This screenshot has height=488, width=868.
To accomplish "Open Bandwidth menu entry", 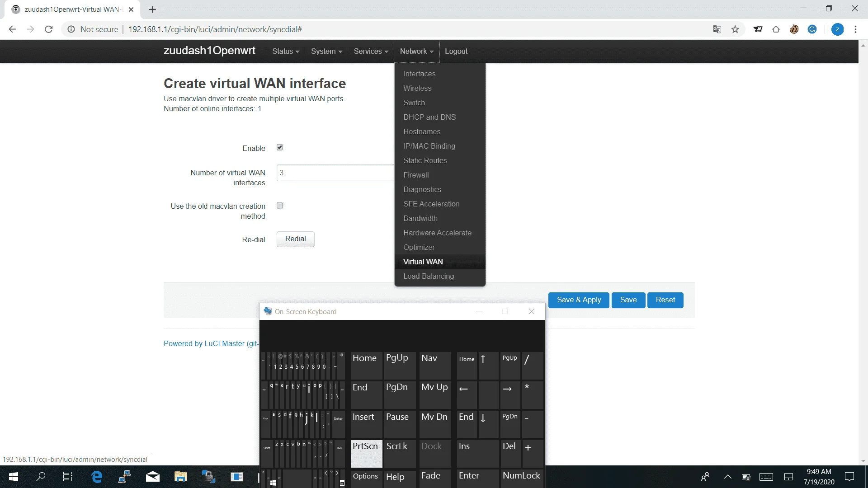I will (440, 218).
